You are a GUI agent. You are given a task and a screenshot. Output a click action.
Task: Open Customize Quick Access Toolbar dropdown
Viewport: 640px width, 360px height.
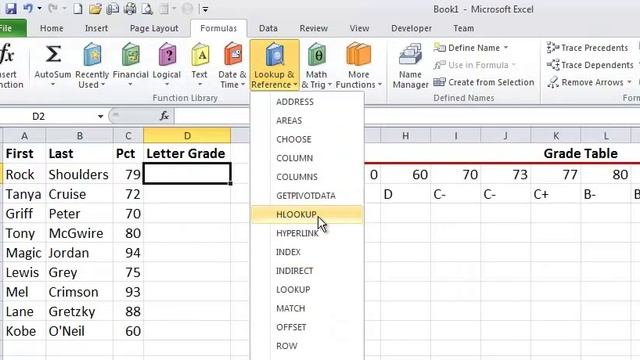(205, 9)
